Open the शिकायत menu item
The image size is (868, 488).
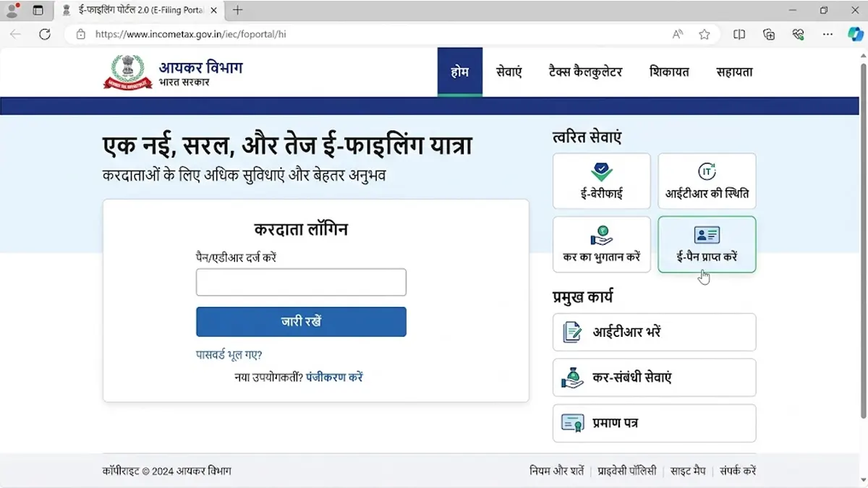click(669, 72)
